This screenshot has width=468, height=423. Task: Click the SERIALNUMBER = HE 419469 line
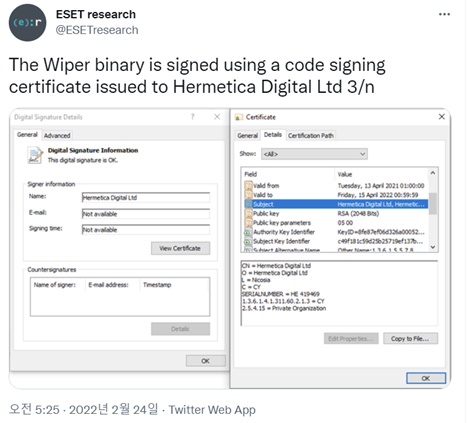tap(281, 294)
